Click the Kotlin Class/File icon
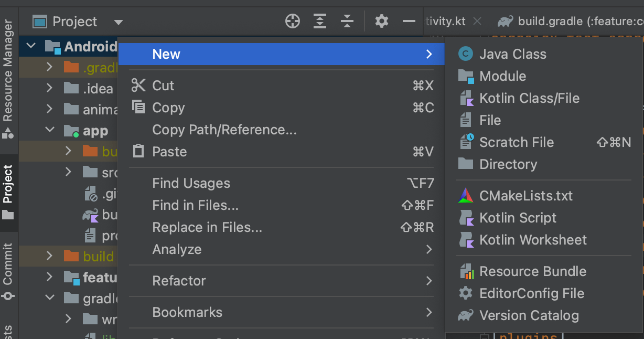Viewport: 644px width, 339px height. [466, 98]
